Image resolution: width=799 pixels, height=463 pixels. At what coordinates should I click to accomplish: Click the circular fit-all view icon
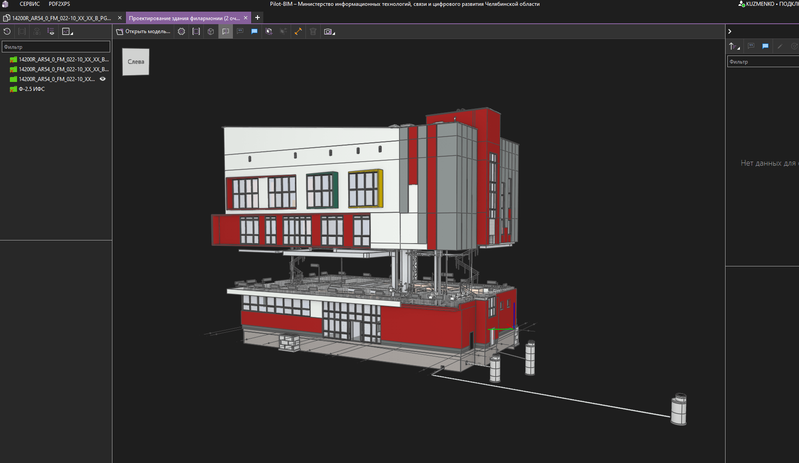click(x=181, y=32)
